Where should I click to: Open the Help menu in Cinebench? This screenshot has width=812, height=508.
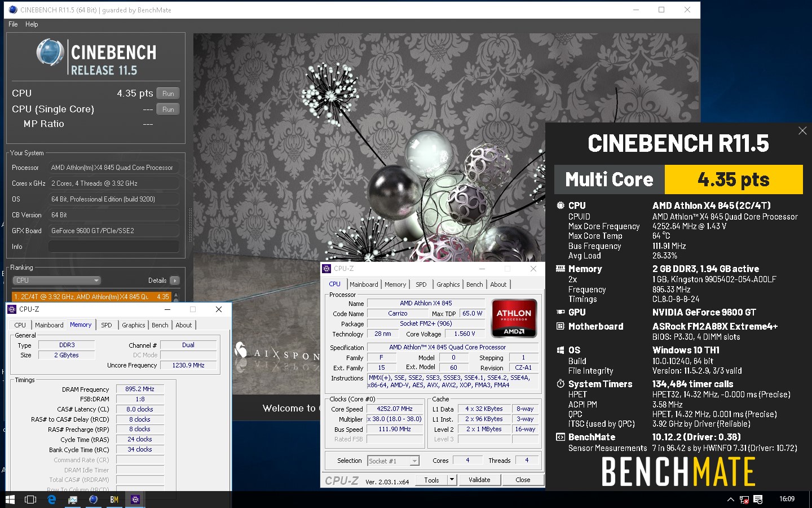coord(32,24)
